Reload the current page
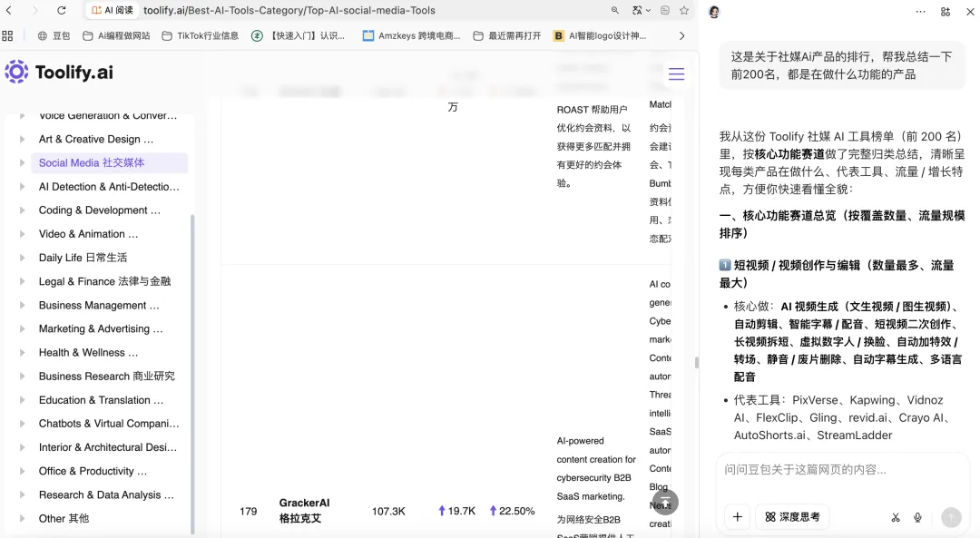 (x=62, y=10)
